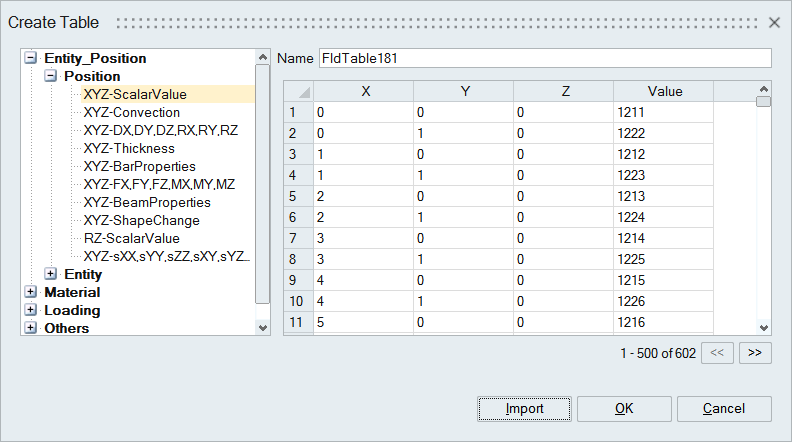The width and height of the screenshot is (792, 442).
Task: Click the select-all corner cell of table
Action: click(x=298, y=91)
